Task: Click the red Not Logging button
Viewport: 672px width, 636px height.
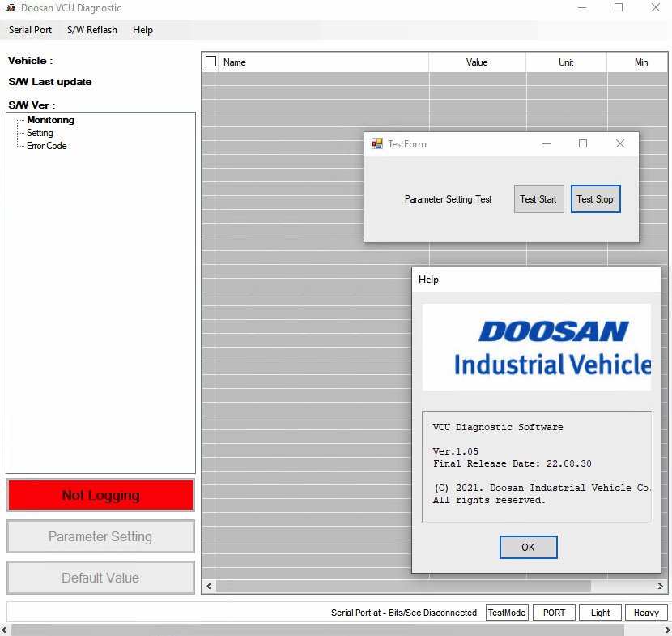Action: tap(100, 495)
